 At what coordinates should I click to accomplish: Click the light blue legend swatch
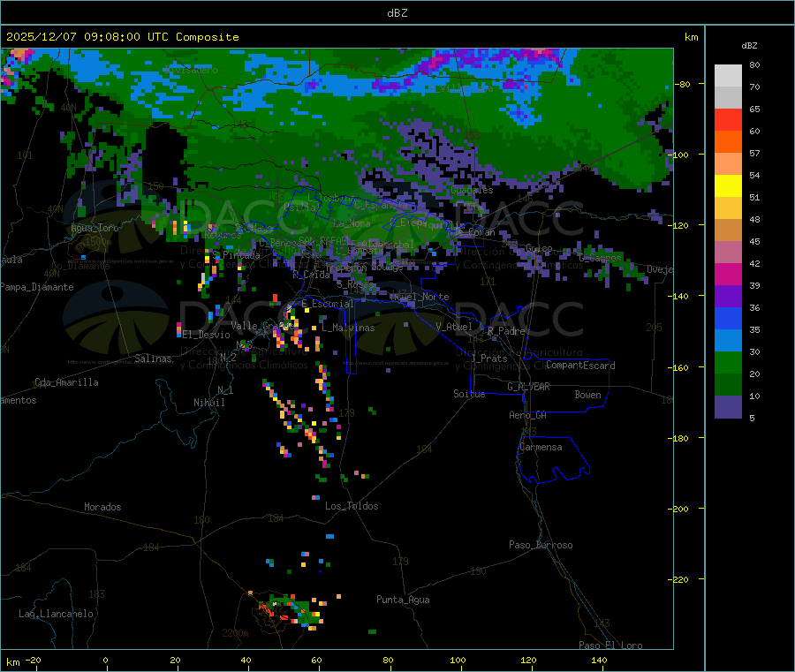point(728,341)
